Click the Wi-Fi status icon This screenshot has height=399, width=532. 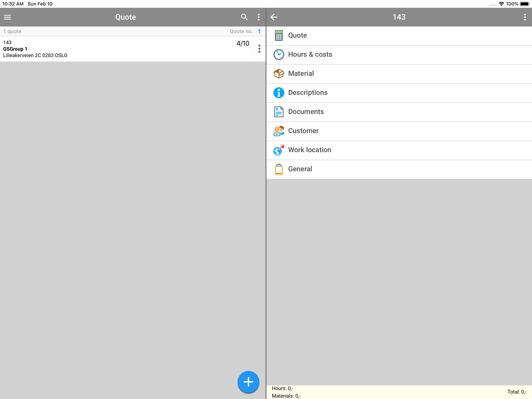[501, 4]
